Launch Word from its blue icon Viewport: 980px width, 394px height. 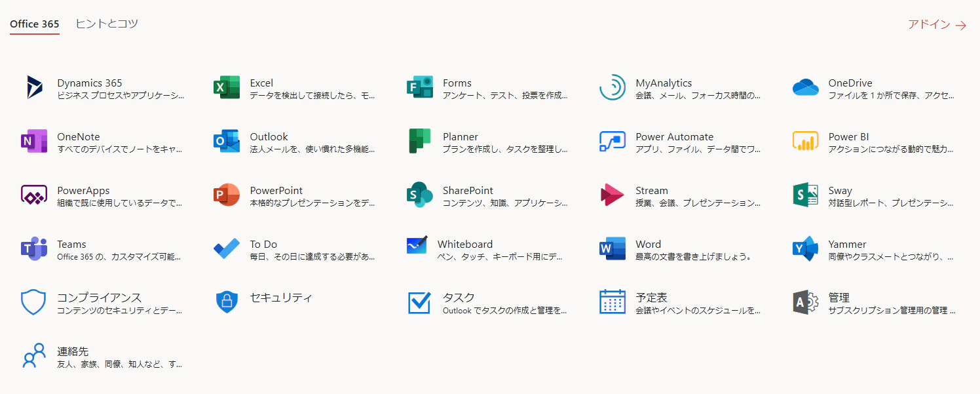pos(612,248)
